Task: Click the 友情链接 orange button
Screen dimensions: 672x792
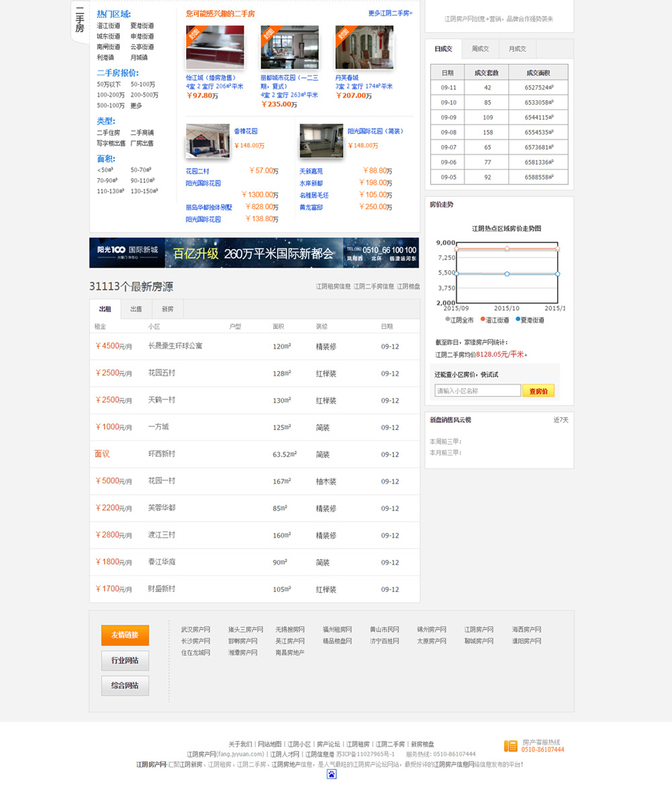Action: pyautogui.click(x=125, y=635)
